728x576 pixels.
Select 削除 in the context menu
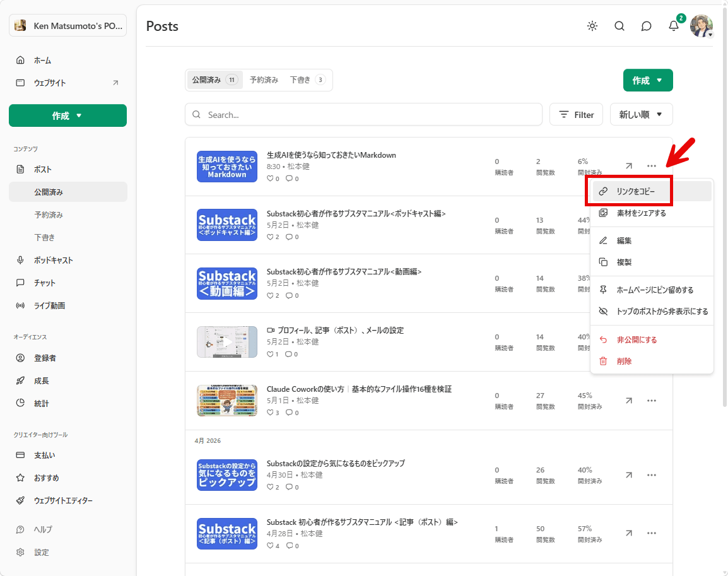[x=652, y=361]
